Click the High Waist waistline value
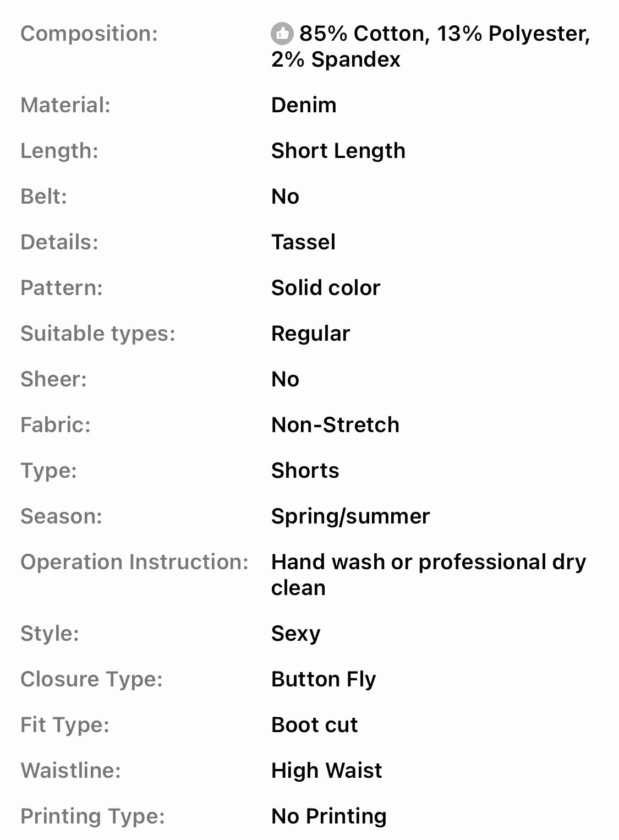Viewport: 619px width, 840px height. click(326, 770)
